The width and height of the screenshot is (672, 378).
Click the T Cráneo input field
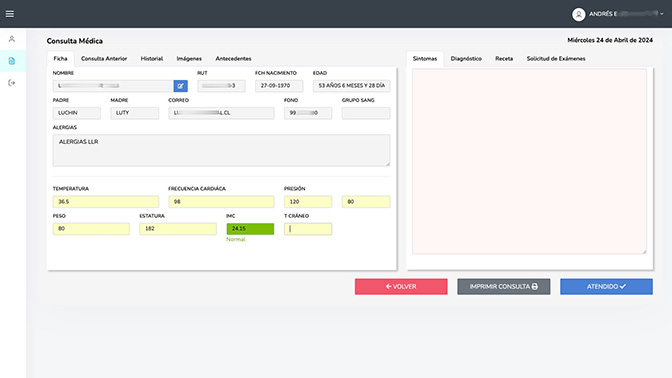coord(308,229)
